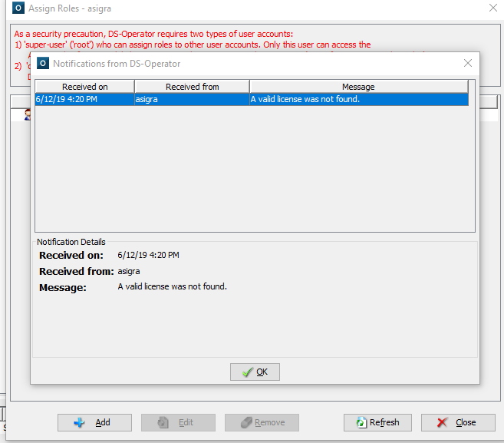Click the Received from column header
This screenshot has width=504, height=443.
pos(193,87)
